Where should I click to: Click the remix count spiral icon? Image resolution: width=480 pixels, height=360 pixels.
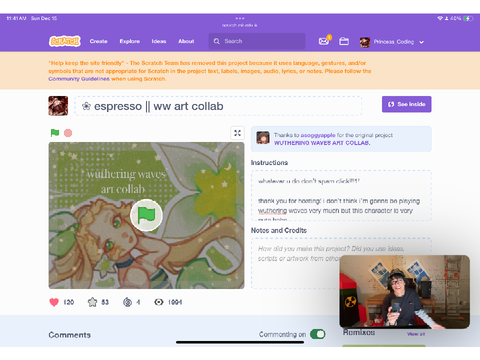(127, 302)
